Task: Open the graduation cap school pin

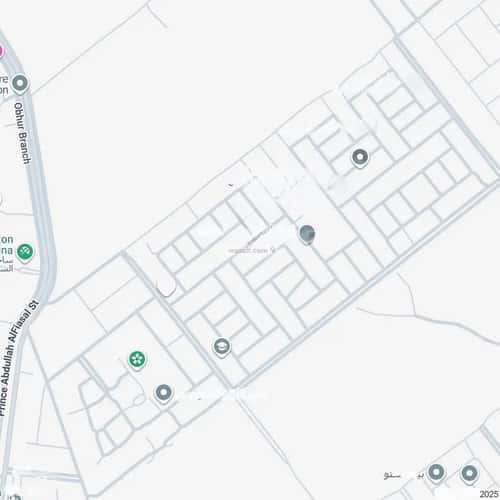Action: click(222, 347)
